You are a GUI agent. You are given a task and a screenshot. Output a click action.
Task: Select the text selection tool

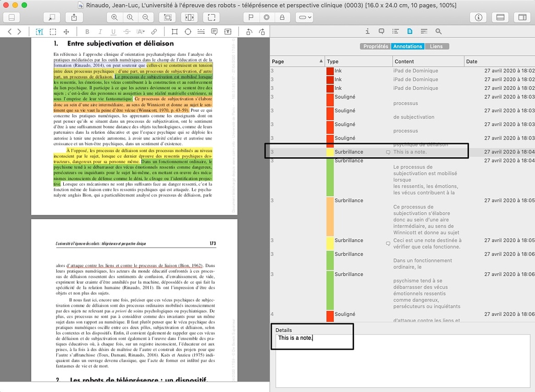tap(40, 31)
